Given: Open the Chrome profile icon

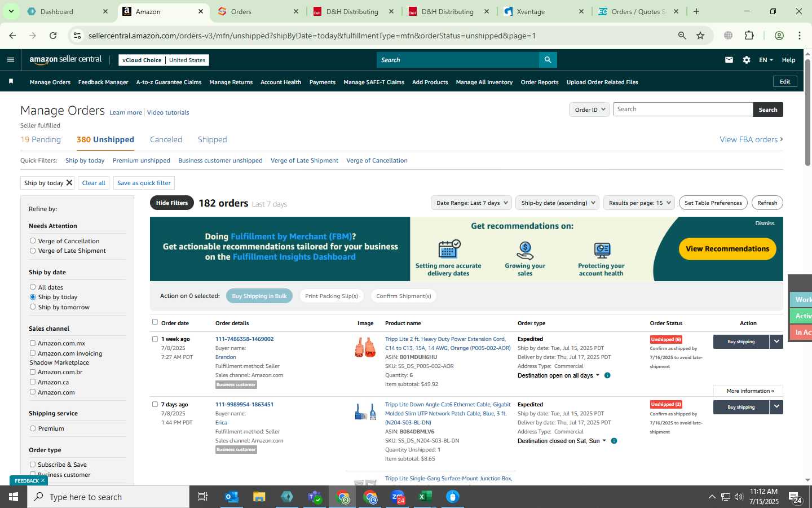Looking at the screenshot, I should (779, 36).
